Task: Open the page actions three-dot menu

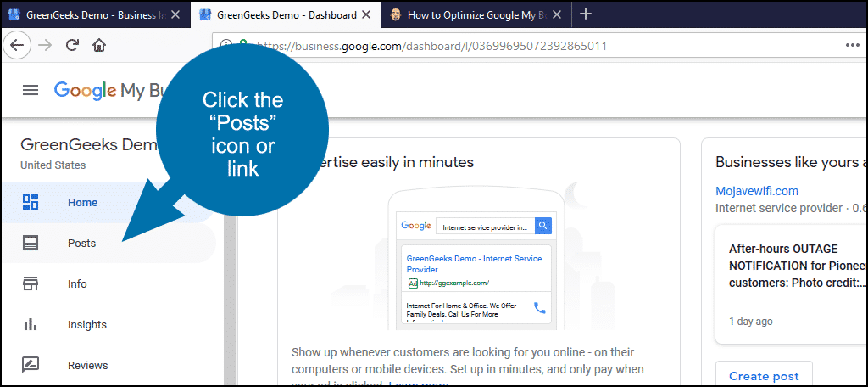Action: pos(852,46)
